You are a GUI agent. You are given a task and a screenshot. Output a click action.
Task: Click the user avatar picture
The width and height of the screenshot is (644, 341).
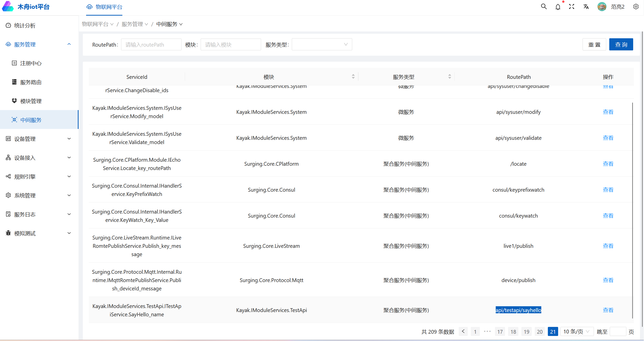tap(602, 7)
